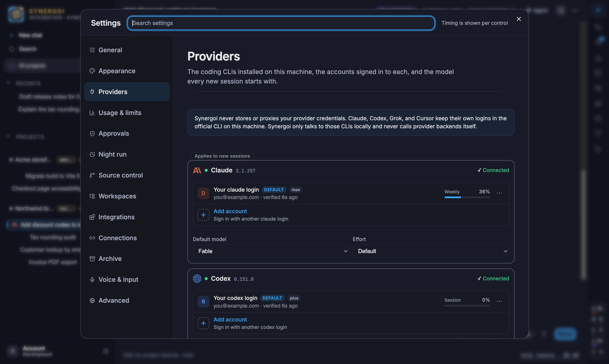Click the Source control branch icon
This screenshot has width=609, height=364.
(x=92, y=175)
